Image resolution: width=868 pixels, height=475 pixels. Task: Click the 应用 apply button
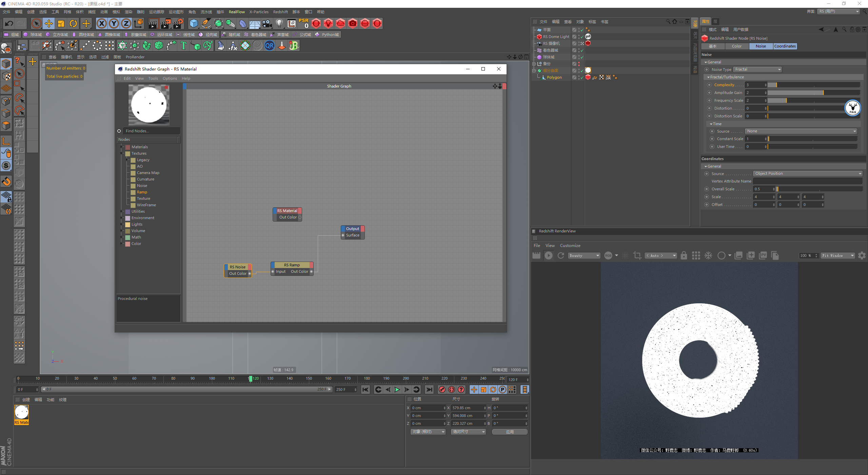pos(510,432)
